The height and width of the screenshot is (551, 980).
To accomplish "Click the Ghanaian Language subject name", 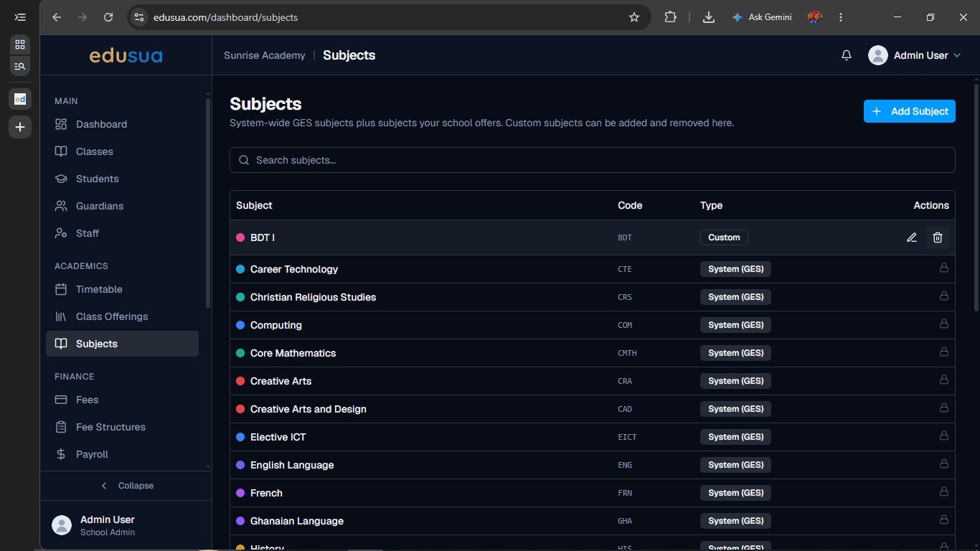I will 297,521.
